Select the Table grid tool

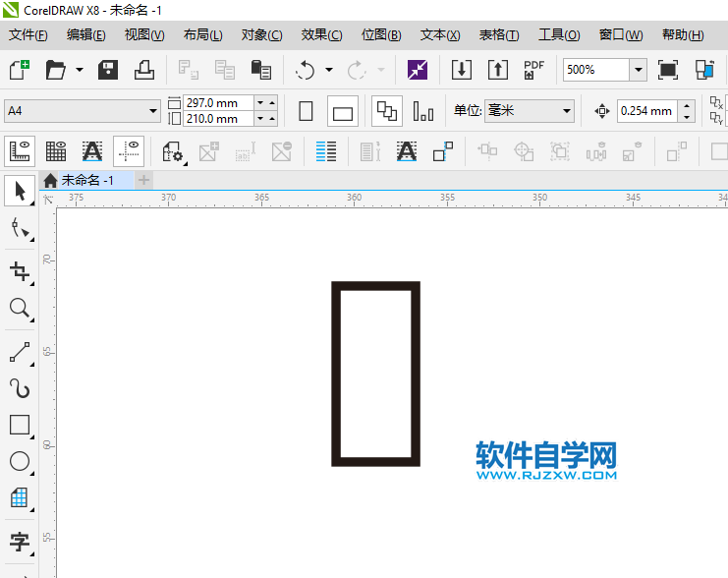pos(20,498)
